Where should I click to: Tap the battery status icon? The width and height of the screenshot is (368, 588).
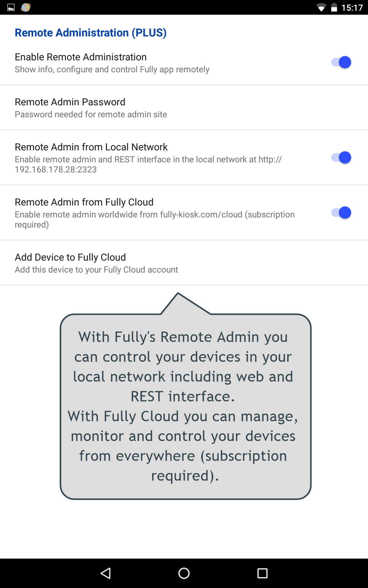click(334, 7)
